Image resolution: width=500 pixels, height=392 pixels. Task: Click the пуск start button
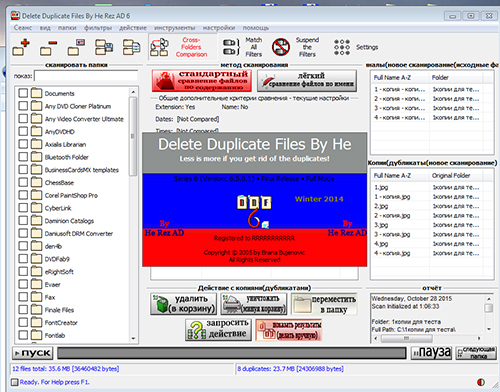click(33, 353)
